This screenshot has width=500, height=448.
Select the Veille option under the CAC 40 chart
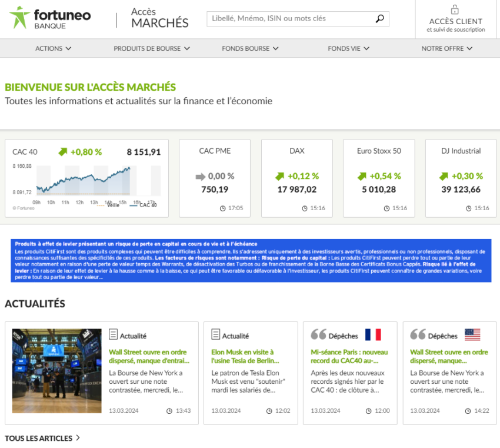(x=112, y=205)
